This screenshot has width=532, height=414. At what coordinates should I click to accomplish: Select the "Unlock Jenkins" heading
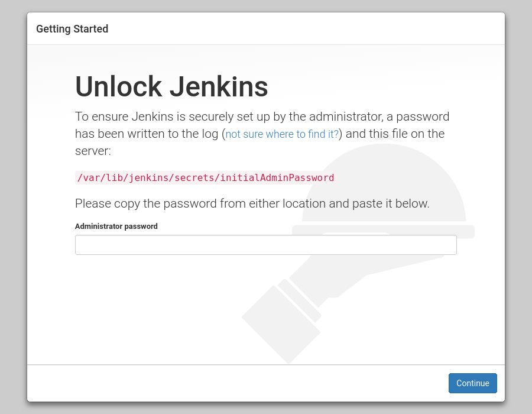[171, 87]
